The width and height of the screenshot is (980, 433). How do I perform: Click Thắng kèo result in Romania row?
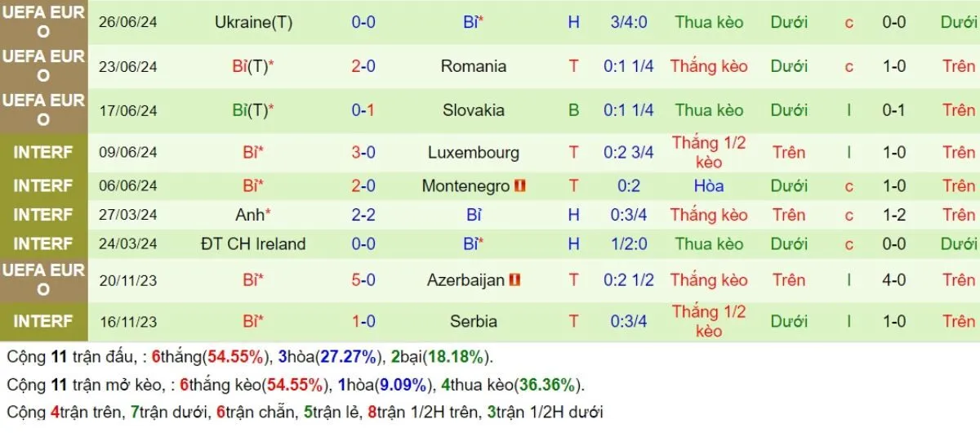coord(709,66)
